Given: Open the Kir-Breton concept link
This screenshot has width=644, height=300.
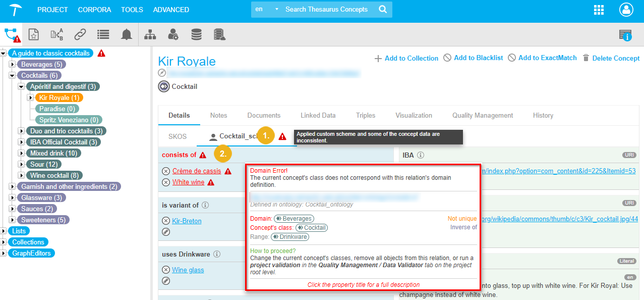Looking at the screenshot, I should point(187,221).
